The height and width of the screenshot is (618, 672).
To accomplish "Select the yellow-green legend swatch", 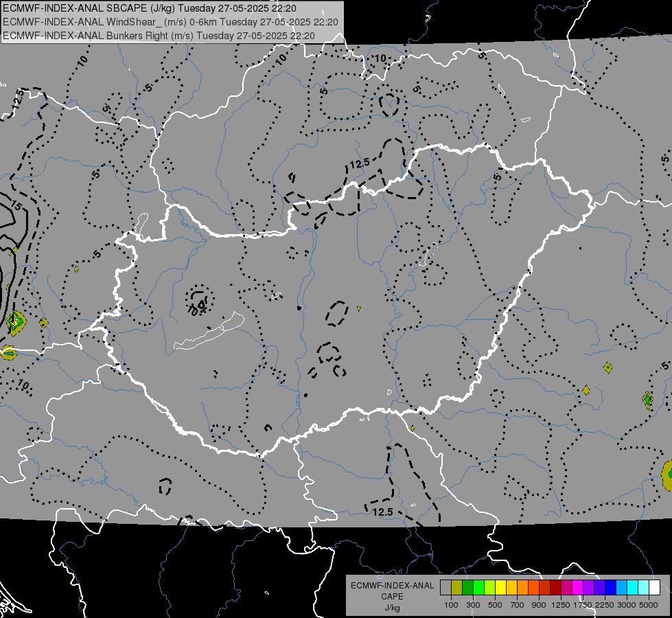I will (489, 588).
